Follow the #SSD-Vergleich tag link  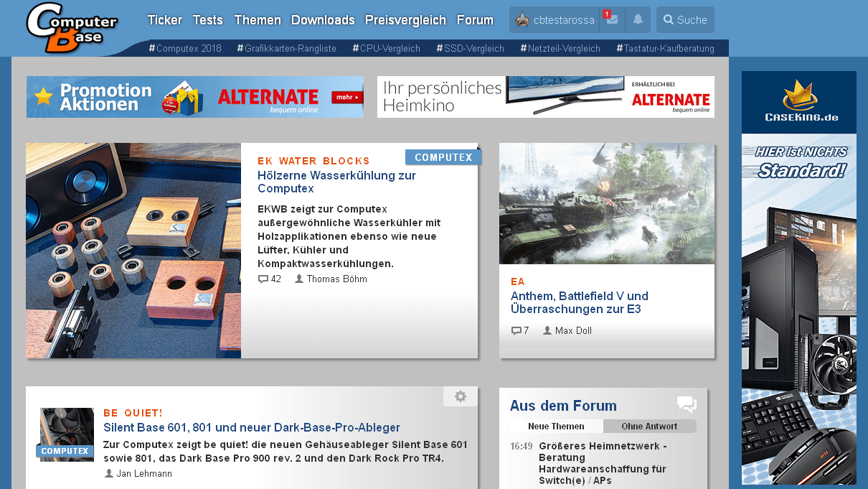[470, 48]
